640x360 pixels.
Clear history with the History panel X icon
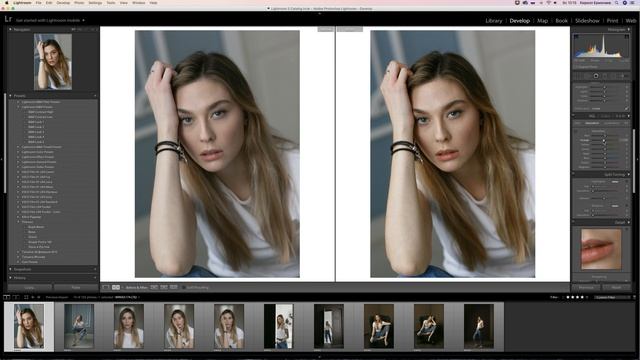click(95, 278)
